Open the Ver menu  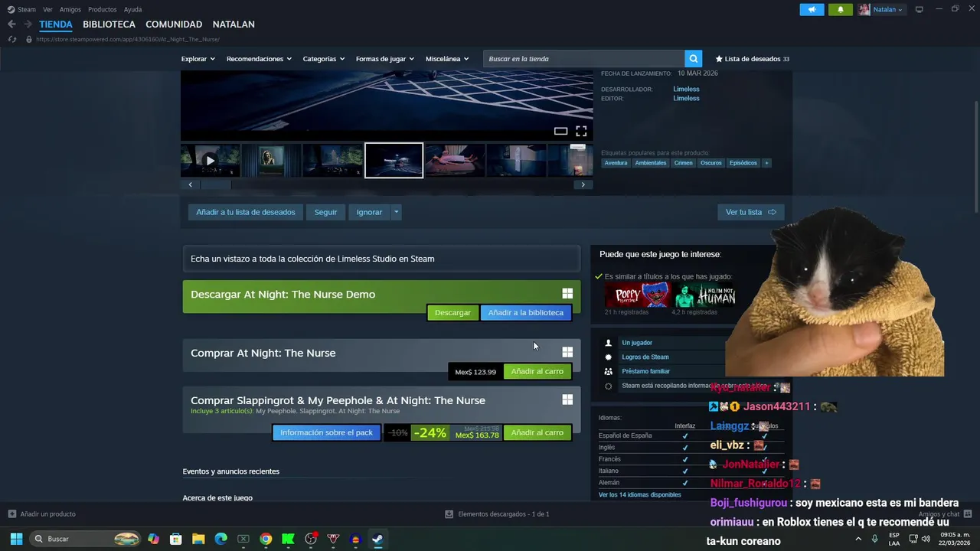pyautogui.click(x=47, y=9)
